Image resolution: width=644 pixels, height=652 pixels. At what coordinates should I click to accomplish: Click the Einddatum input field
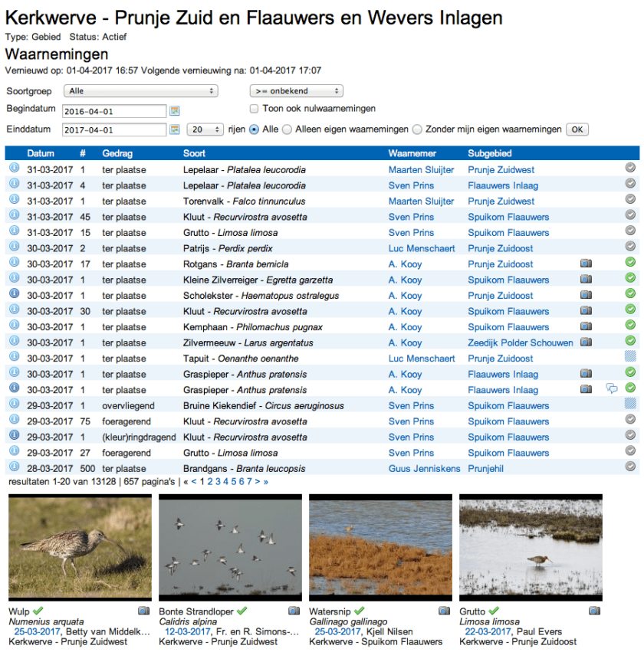114,129
